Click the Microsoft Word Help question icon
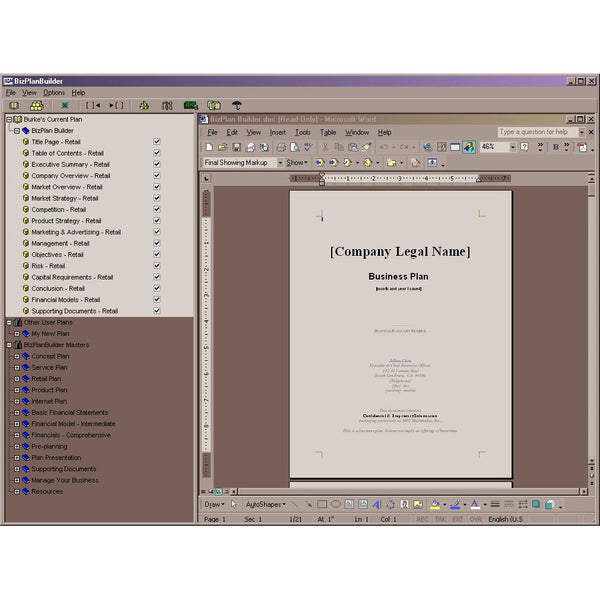The width and height of the screenshot is (600, 600). [x=524, y=147]
